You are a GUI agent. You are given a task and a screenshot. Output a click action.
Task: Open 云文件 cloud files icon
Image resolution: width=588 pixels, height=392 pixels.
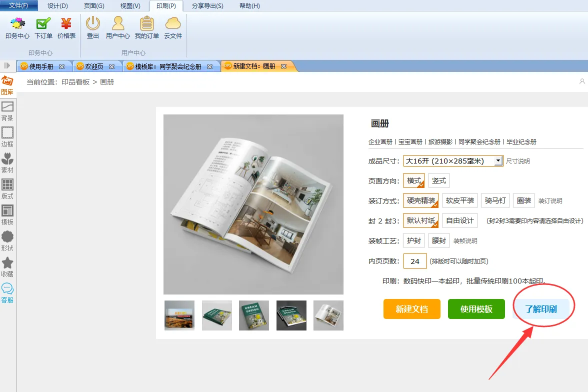point(173,27)
